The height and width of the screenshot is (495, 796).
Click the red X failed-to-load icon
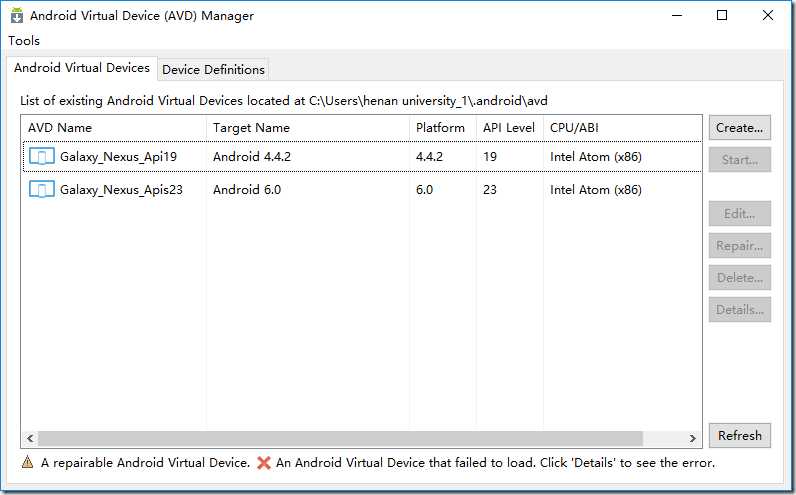pyautogui.click(x=263, y=463)
